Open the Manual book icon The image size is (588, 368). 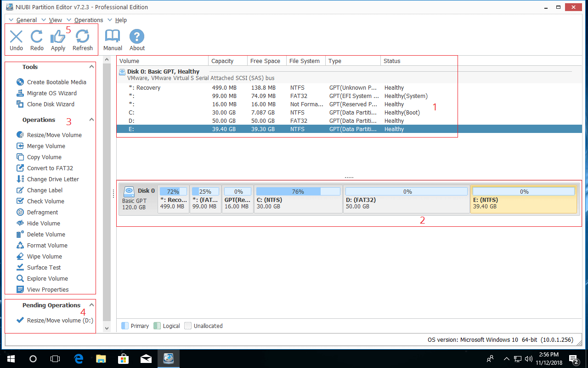113,37
